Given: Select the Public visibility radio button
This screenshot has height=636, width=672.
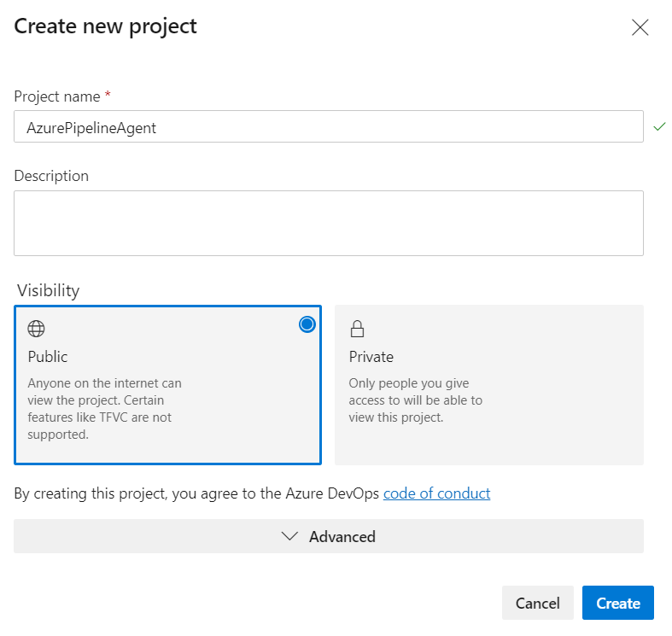Looking at the screenshot, I should click(307, 324).
